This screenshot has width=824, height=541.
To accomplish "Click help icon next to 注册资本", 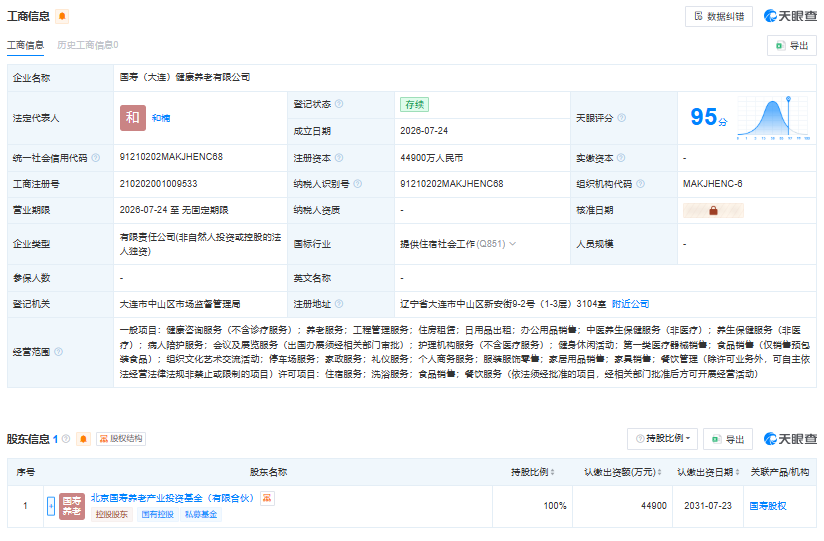I will [x=339, y=158].
